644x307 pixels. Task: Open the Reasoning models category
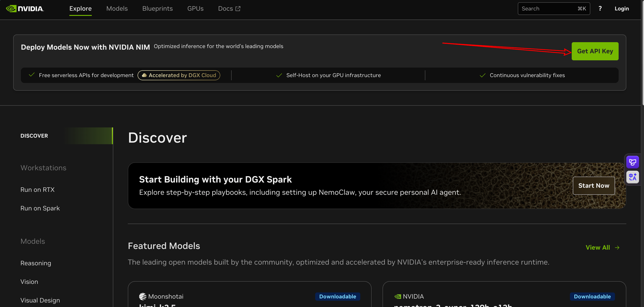pyautogui.click(x=36, y=263)
